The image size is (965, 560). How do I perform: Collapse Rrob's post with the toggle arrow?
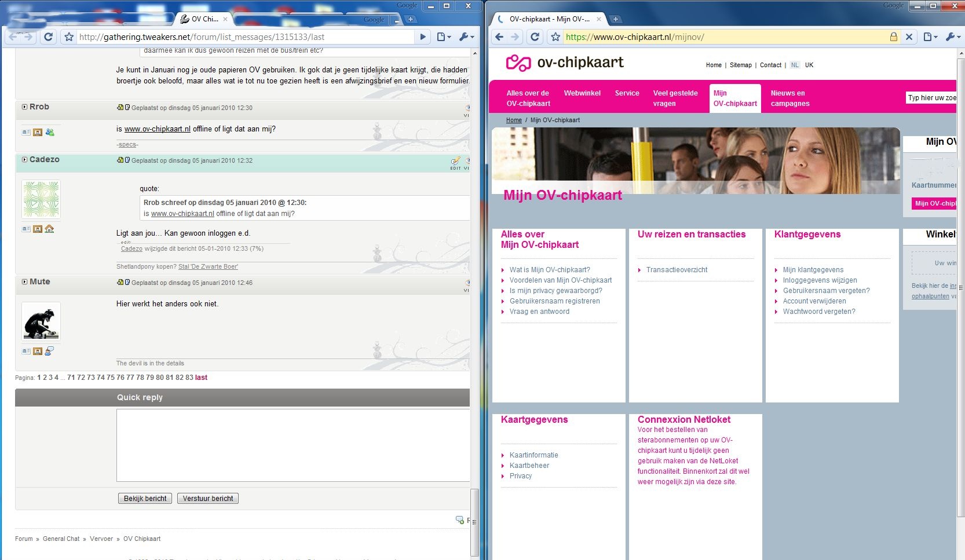click(25, 107)
